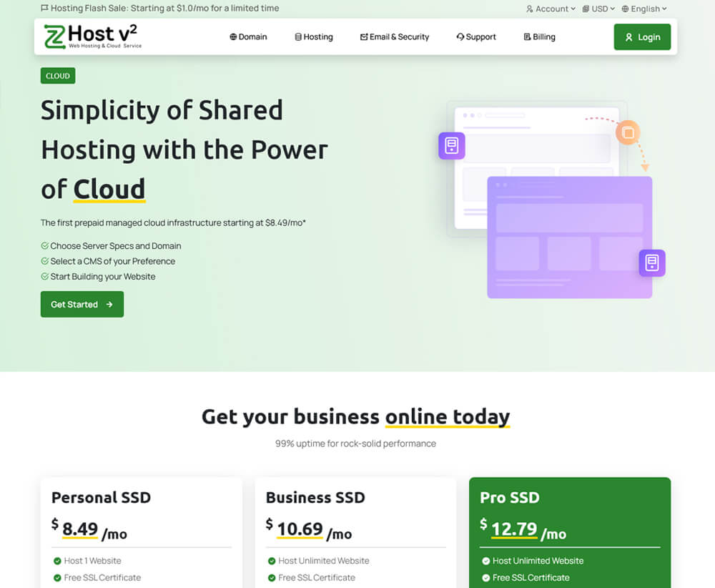Click the currency icon beside USD
This screenshot has height=588, width=715.
[586, 9]
